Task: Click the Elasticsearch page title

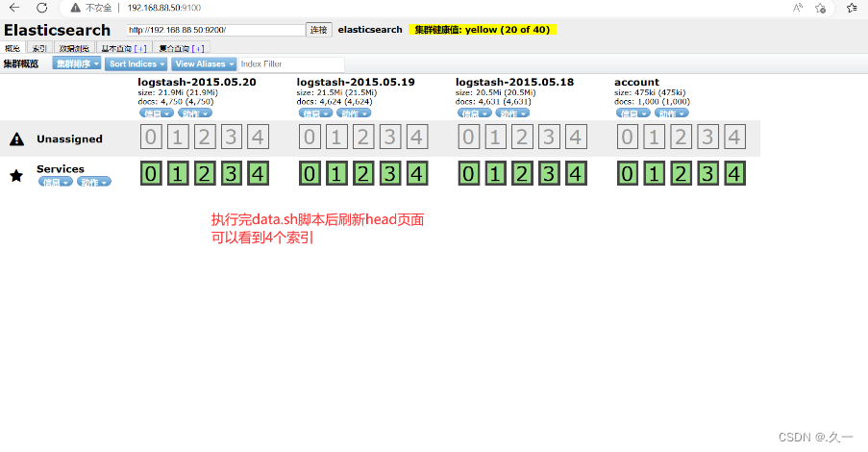Action: tap(57, 30)
